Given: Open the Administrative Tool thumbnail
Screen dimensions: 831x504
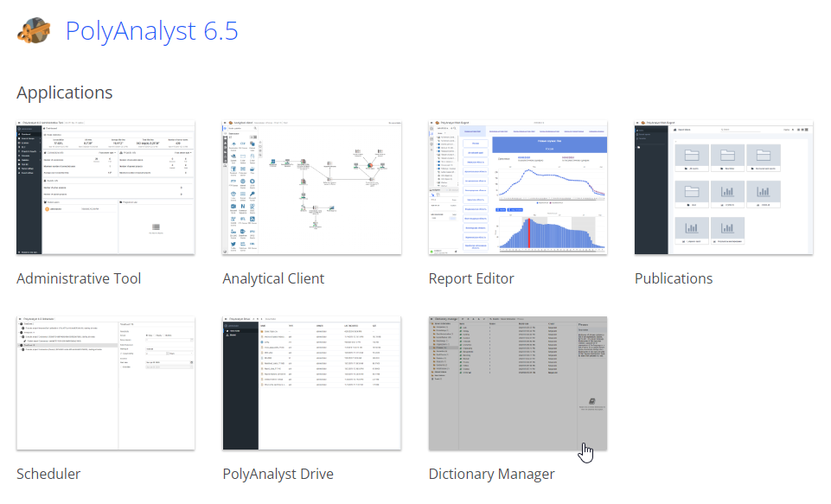Looking at the screenshot, I should [x=105, y=188].
